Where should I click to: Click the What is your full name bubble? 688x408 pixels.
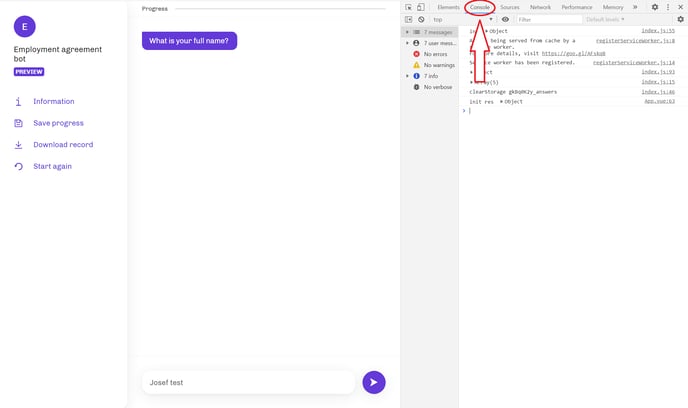point(189,41)
